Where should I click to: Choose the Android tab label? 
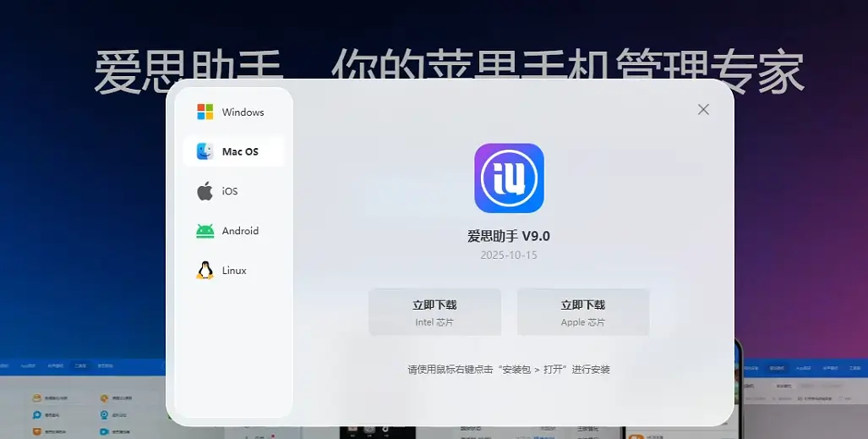[x=240, y=231]
